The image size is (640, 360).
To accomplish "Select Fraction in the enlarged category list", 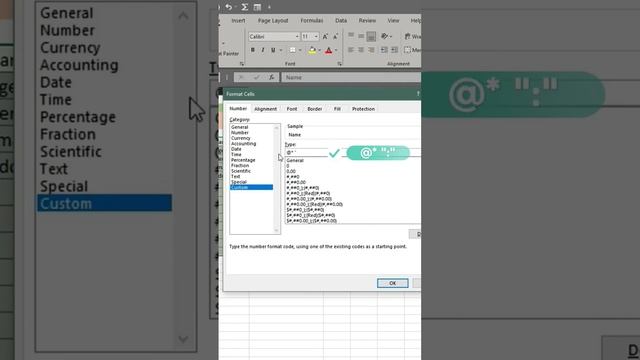I will click(x=68, y=135).
